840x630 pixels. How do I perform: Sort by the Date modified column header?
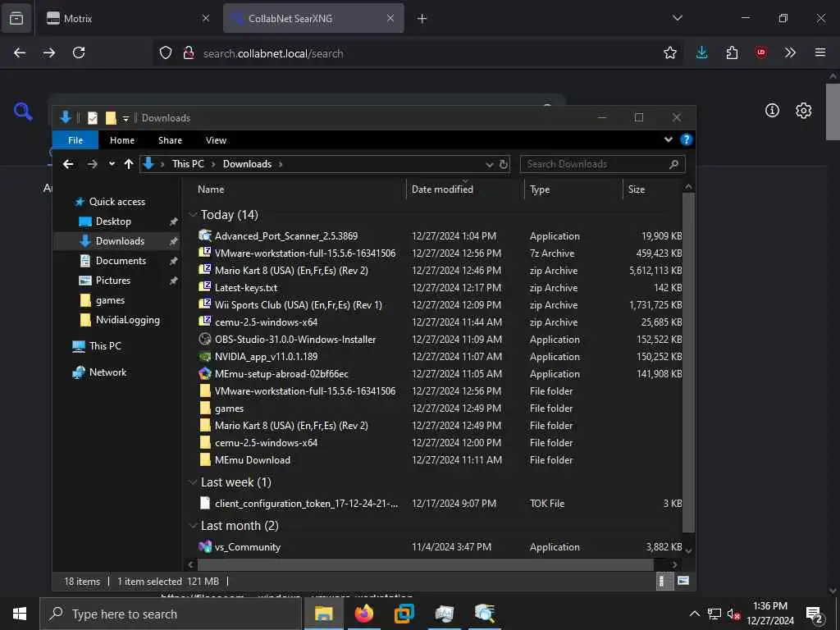click(x=465, y=189)
